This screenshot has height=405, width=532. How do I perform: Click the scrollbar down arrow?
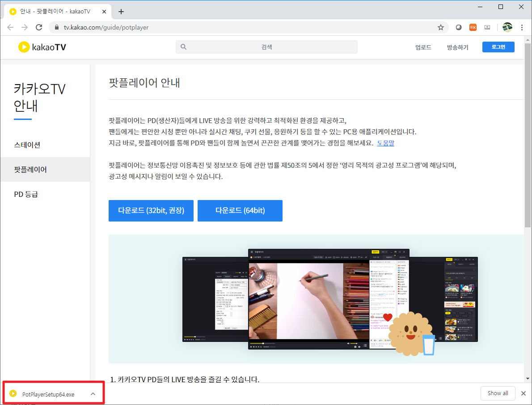[x=528, y=379]
